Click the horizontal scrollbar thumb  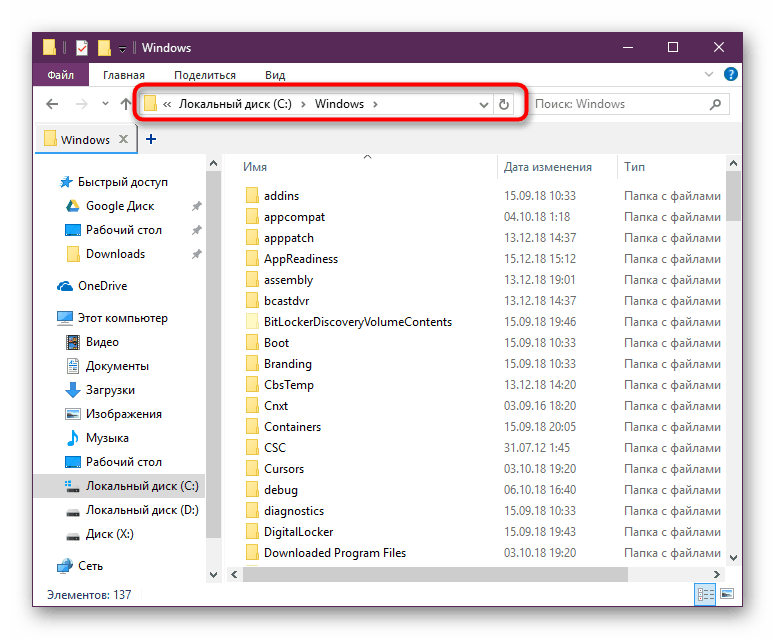435,575
